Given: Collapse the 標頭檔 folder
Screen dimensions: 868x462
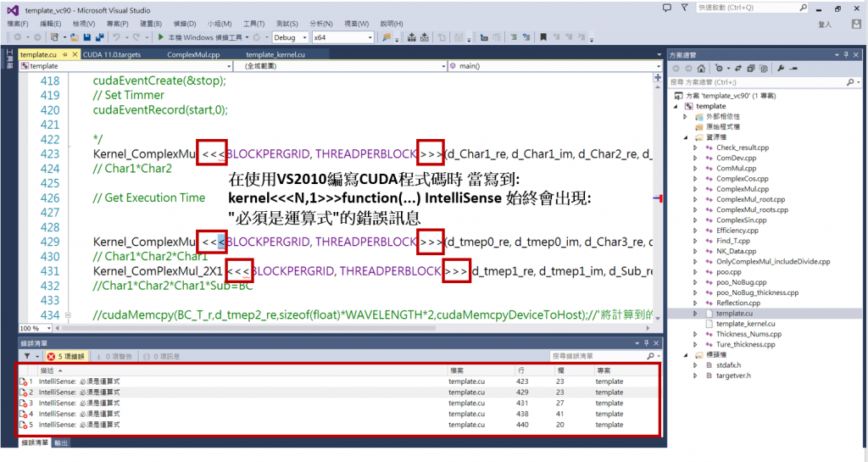Looking at the screenshot, I should (685, 354).
